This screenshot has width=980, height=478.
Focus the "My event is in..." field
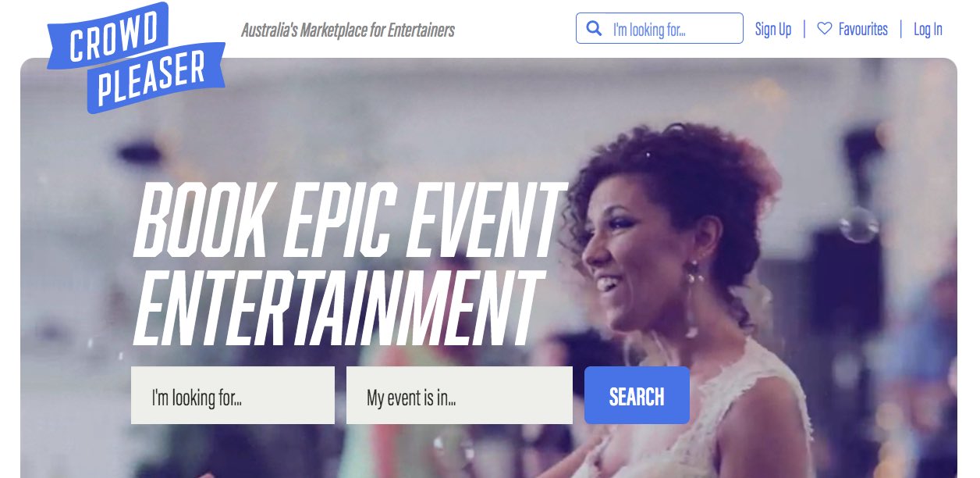tap(460, 395)
